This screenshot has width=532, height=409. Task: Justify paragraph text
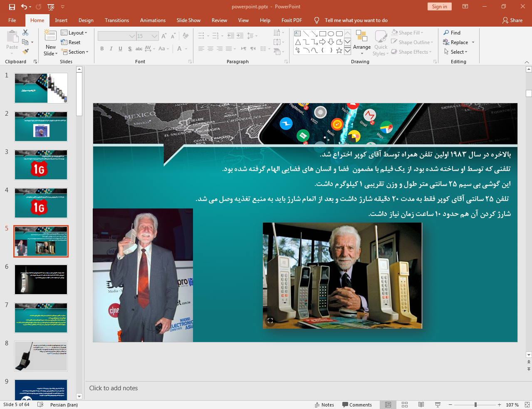pyautogui.click(x=229, y=49)
